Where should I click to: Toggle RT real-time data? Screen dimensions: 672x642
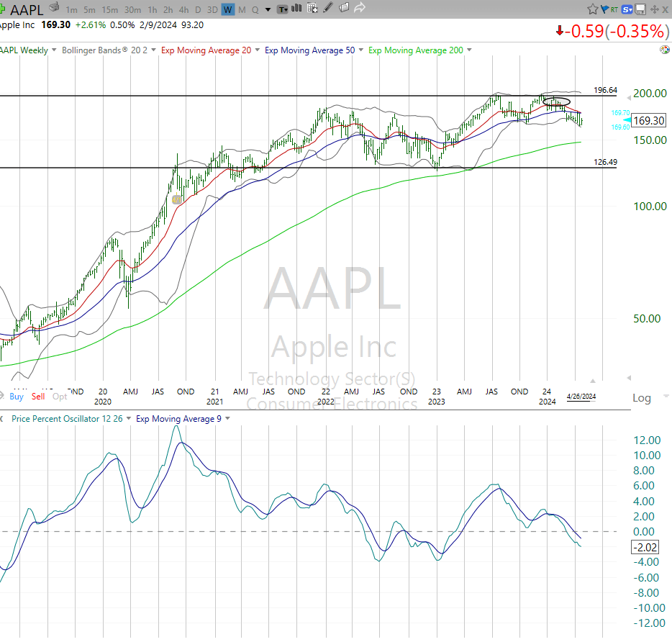614,8
